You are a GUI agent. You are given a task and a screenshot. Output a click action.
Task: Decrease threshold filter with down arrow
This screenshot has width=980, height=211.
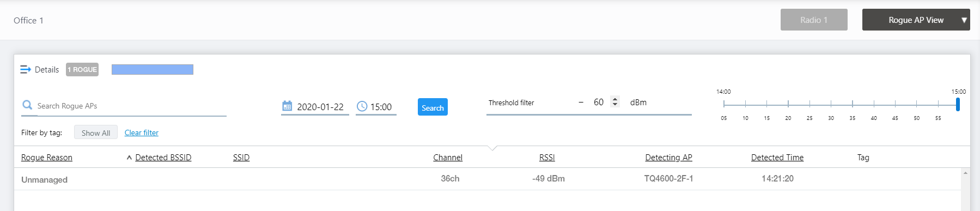point(615,105)
